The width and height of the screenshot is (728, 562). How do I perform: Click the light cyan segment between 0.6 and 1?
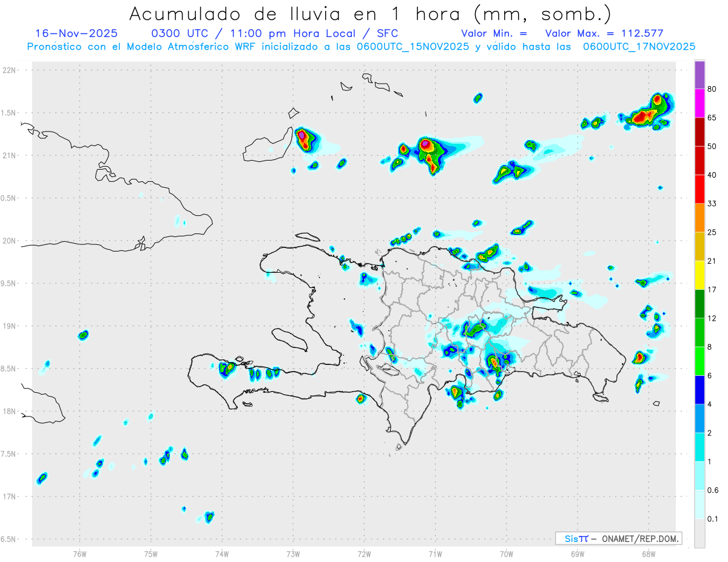pos(699,475)
